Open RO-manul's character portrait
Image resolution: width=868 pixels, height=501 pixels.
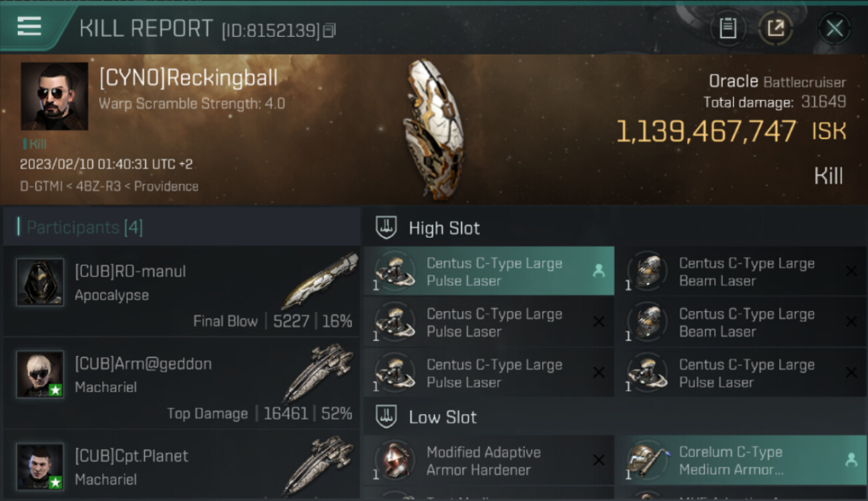(x=40, y=283)
